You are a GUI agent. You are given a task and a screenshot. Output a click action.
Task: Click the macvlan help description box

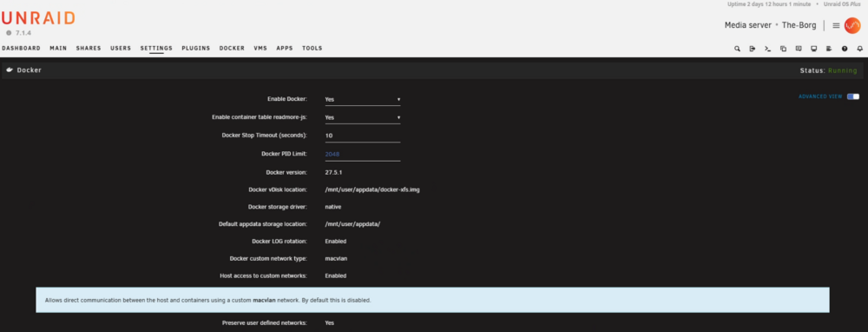pos(432,300)
